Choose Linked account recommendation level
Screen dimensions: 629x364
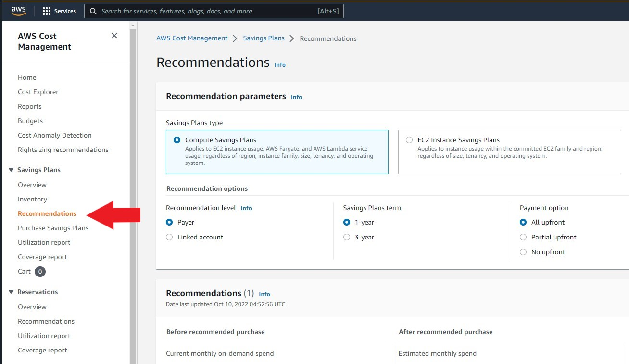pyautogui.click(x=169, y=237)
